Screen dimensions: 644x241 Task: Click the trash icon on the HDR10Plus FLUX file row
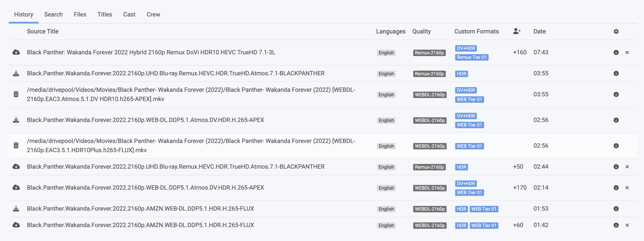(x=16, y=146)
